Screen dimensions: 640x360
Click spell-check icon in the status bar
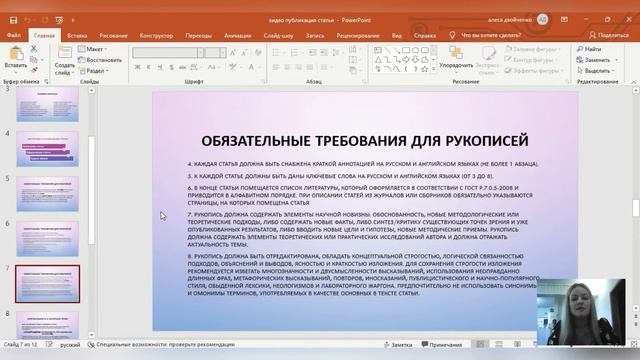pos(49,344)
